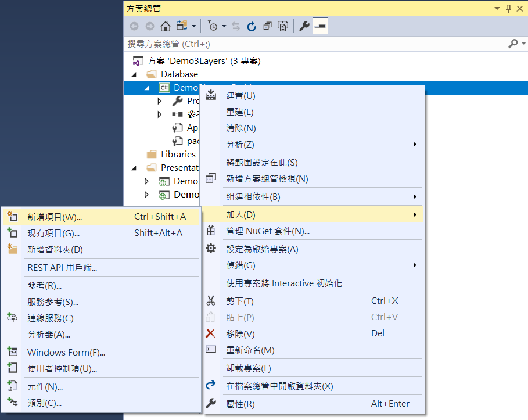Click the pending changes filter clock icon

213,26
